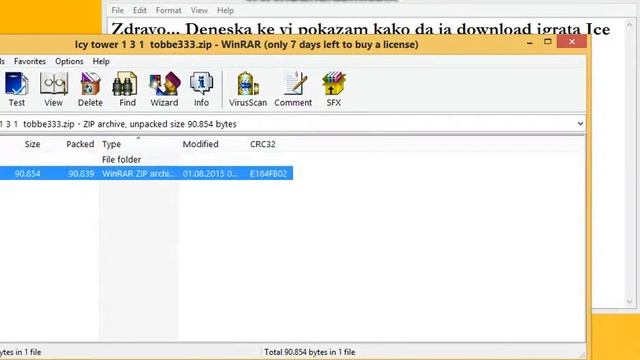640x360 pixels.
Task: Open Help menu in the Notepad window
Action: [225, 11]
